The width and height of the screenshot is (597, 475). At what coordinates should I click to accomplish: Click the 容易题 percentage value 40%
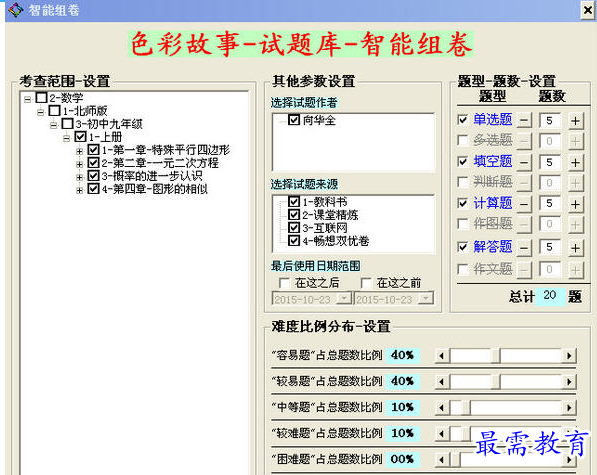[x=402, y=355]
